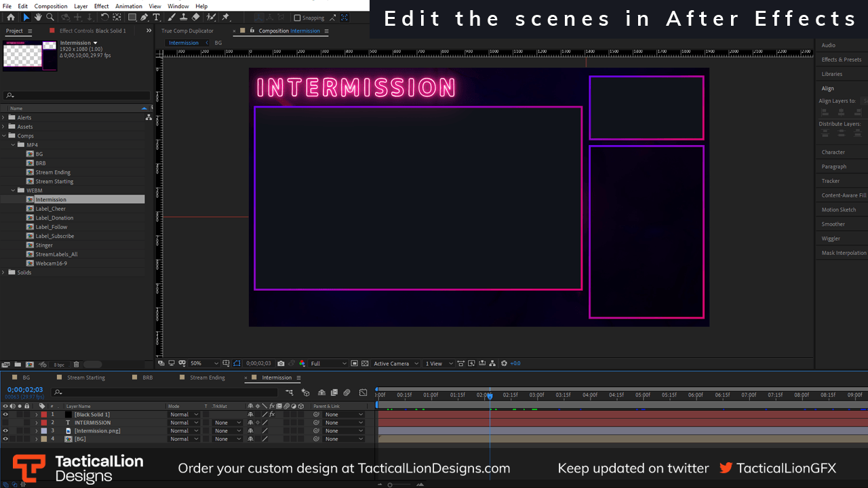Select the Puppet Pin tool

tap(226, 17)
